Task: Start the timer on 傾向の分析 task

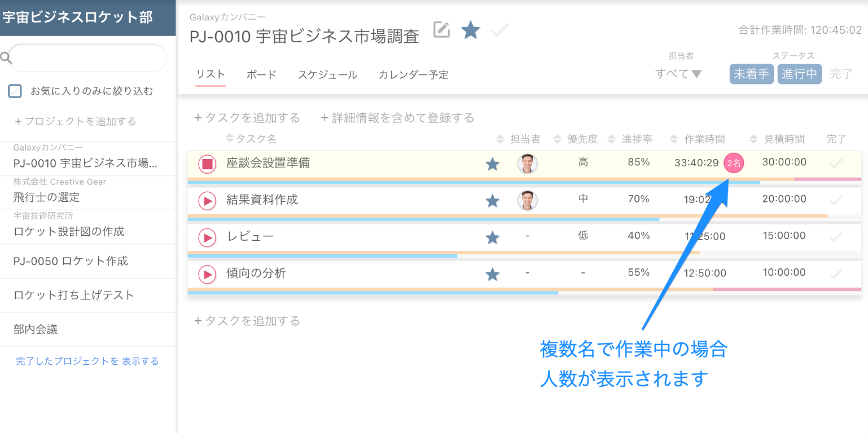Action: tap(207, 274)
